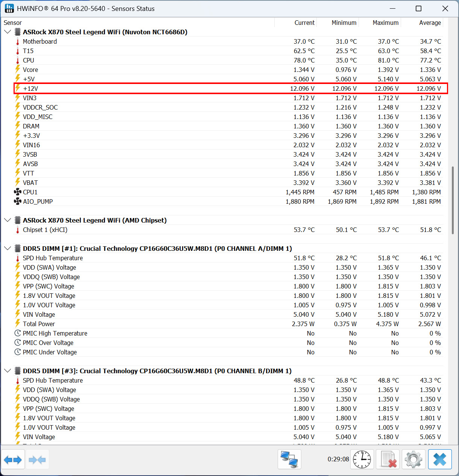Click the expand layout arrows button

[x=13, y=459]
